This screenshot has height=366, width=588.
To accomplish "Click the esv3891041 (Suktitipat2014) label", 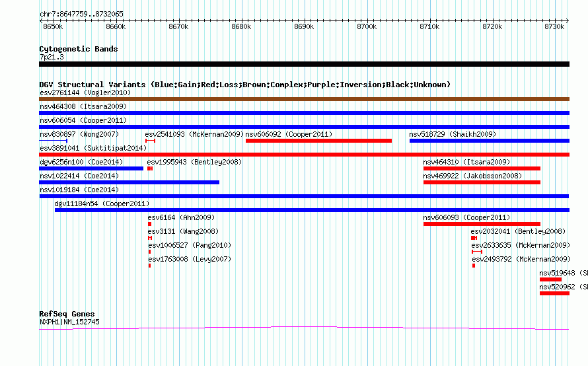I will (x=93, y=148).
